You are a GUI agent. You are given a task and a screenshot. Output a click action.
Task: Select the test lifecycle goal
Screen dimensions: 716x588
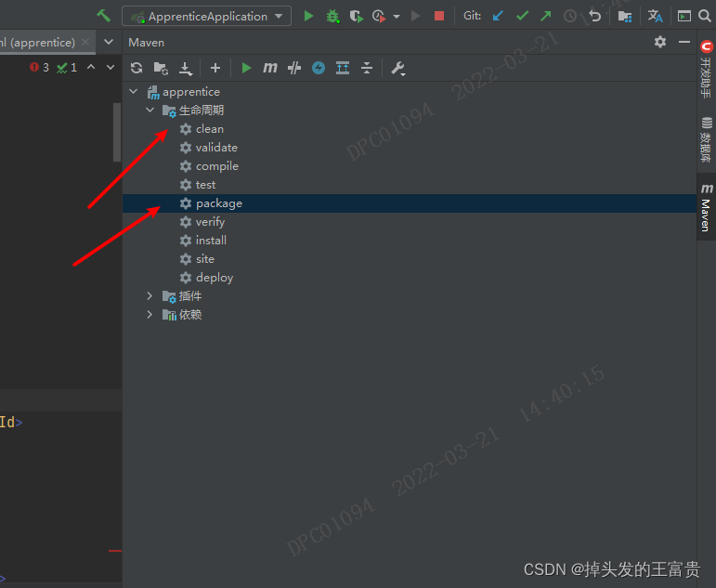[205, 185]
